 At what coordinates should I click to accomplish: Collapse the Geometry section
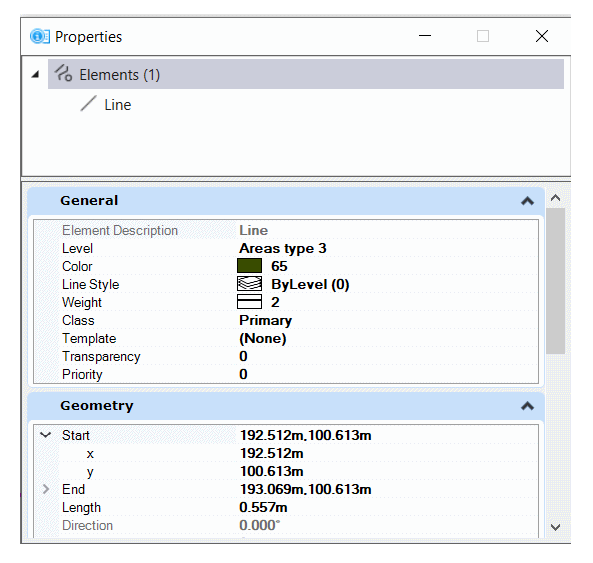point(528,406)
